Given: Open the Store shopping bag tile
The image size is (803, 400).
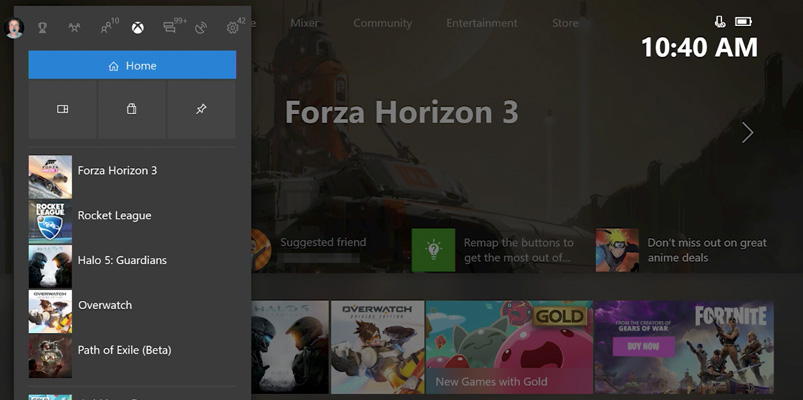Looking at the screenshot, I should pyautogui.click(x=131, y=110).
